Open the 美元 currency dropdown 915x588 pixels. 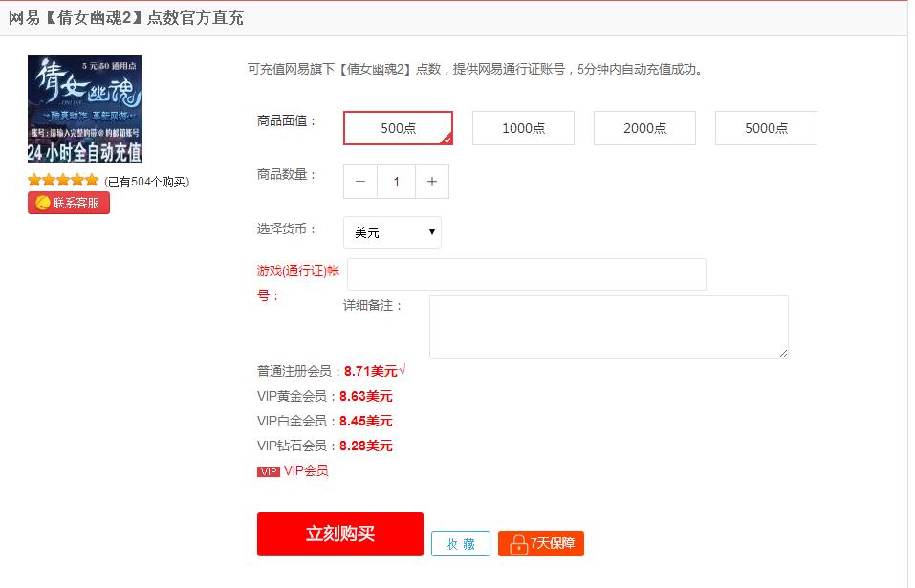click(x=392, y=232)
